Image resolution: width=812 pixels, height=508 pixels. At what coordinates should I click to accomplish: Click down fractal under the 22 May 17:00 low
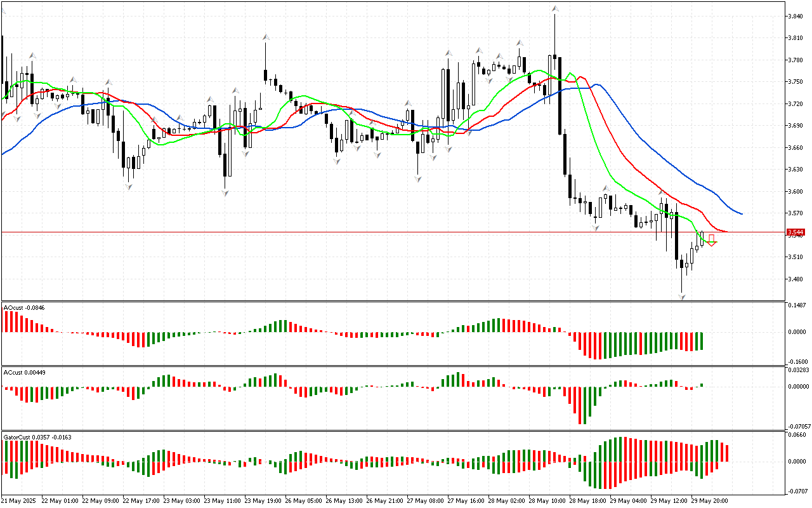click(129, 187)
